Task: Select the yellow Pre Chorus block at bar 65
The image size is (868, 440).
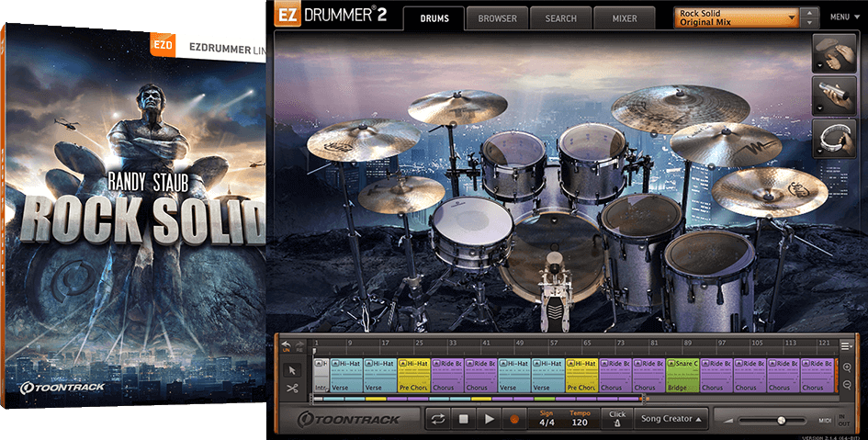Action: [x=581, y=376]
